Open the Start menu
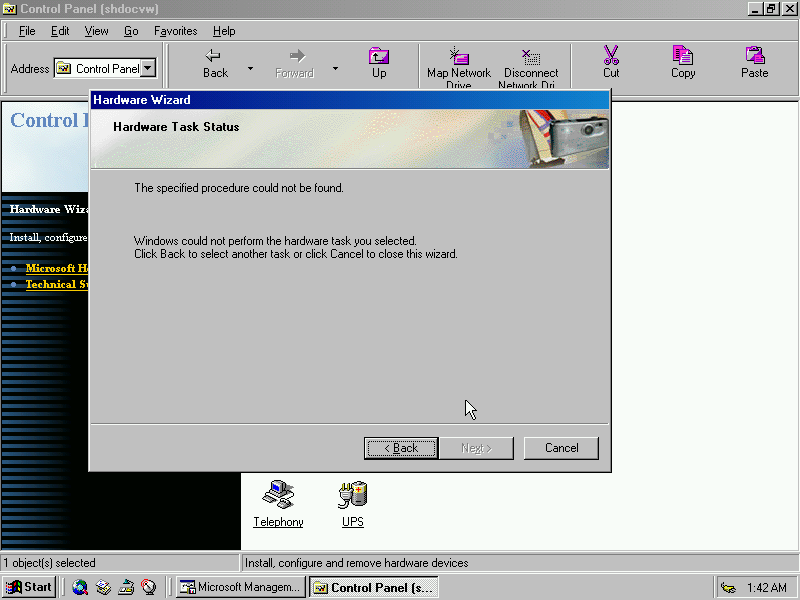800x600 pixels. pyautogui.click(x=29, y=587)
